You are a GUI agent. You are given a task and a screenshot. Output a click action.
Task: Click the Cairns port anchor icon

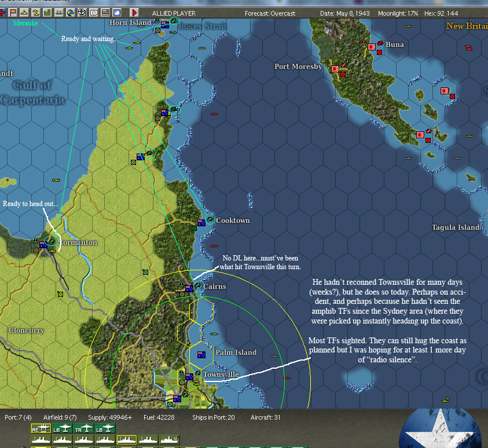(x=181, y=285)
